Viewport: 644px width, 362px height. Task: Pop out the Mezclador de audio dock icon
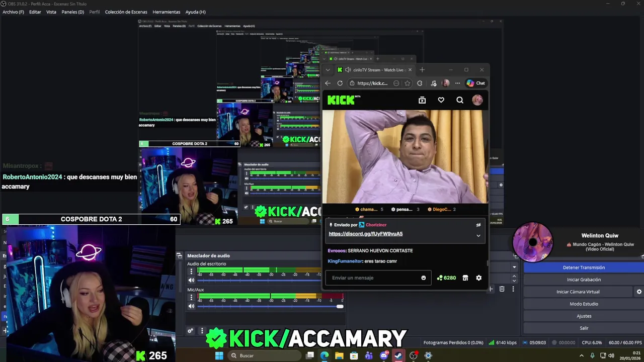tap(180, 255)
